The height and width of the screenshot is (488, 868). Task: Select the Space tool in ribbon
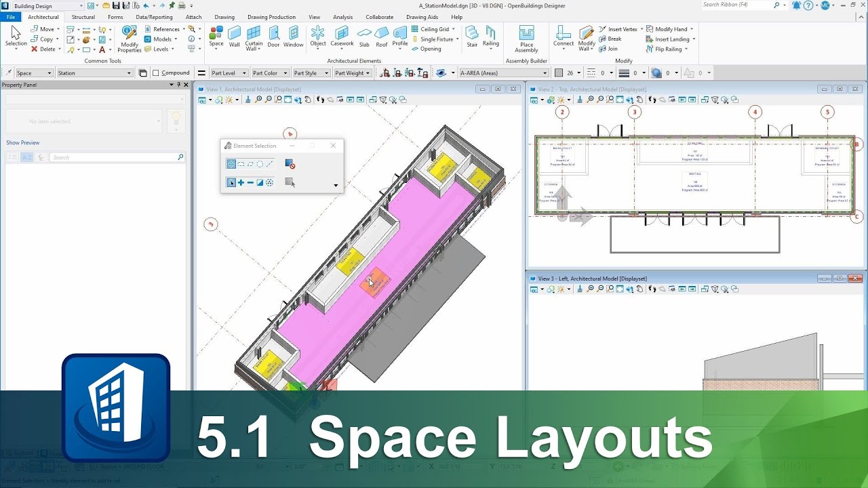(216, 37)
